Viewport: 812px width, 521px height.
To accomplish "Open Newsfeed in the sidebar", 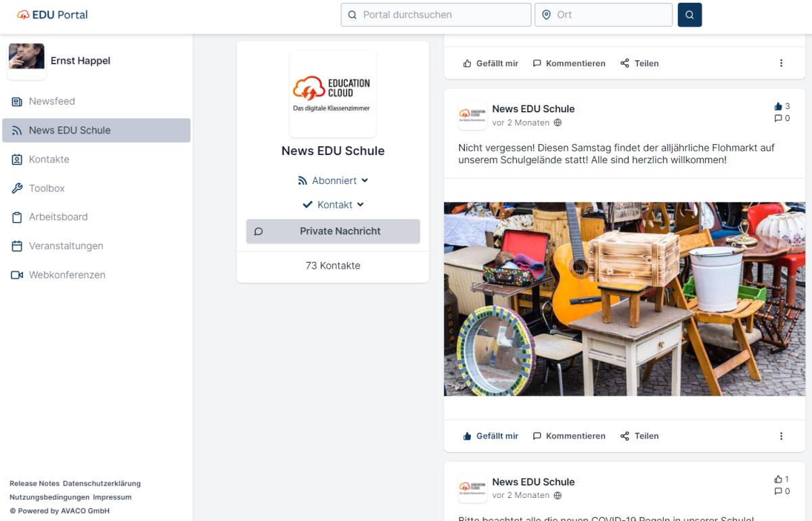I will click(x=51, y=101).
